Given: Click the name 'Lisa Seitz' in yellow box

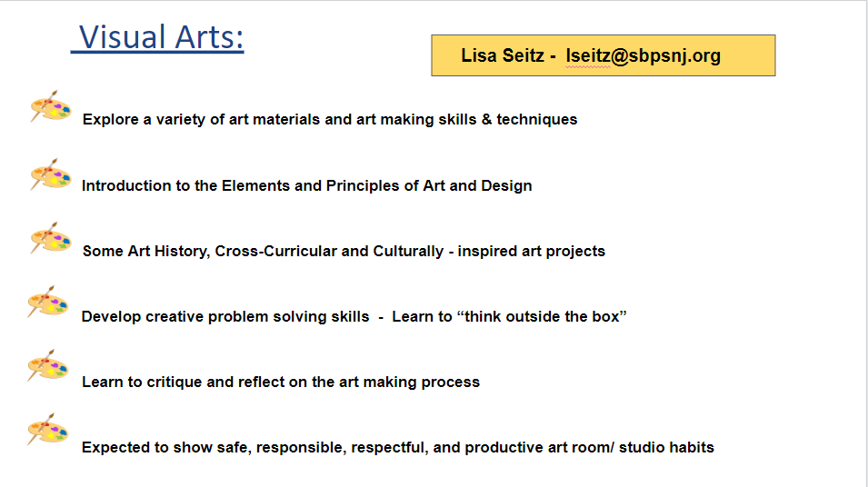Looking at the screenshot, I should click(503, 55).
